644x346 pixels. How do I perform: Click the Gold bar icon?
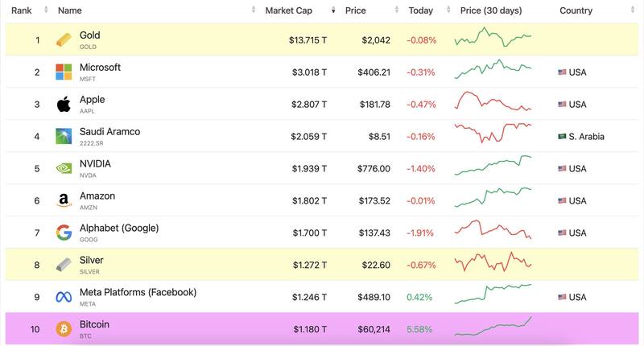point(64,40)
